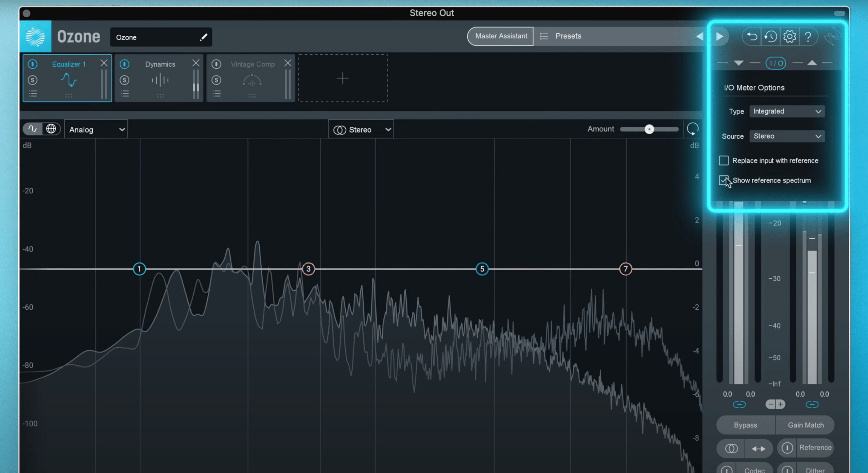868x473 pixels.
Task: Click the minus/plus gain toggle button
Action: (x=775, y=404)
